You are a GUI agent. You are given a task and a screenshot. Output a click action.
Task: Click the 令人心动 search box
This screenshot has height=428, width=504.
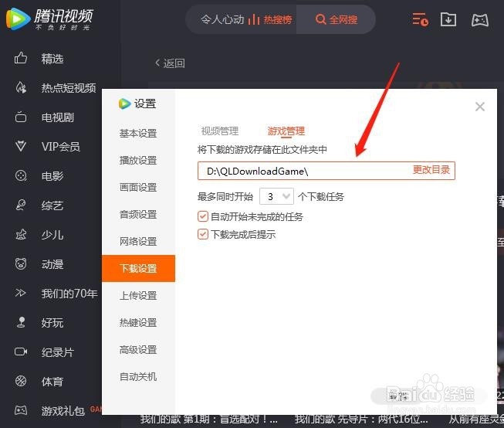pos(222,19)
